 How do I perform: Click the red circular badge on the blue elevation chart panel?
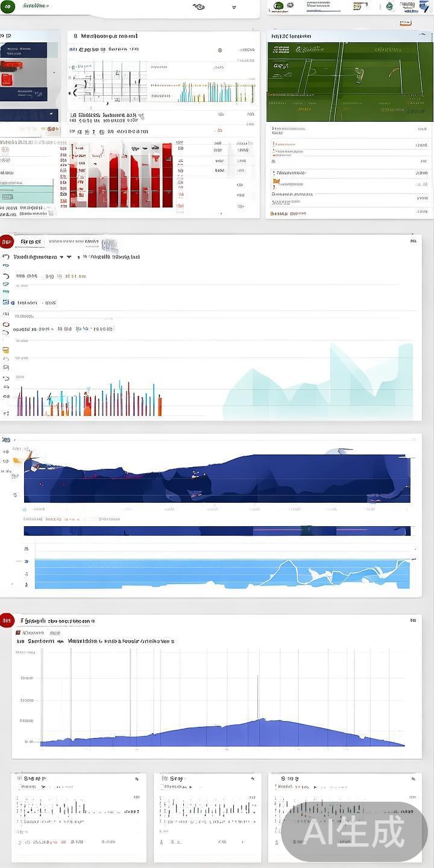click(7, 621)
